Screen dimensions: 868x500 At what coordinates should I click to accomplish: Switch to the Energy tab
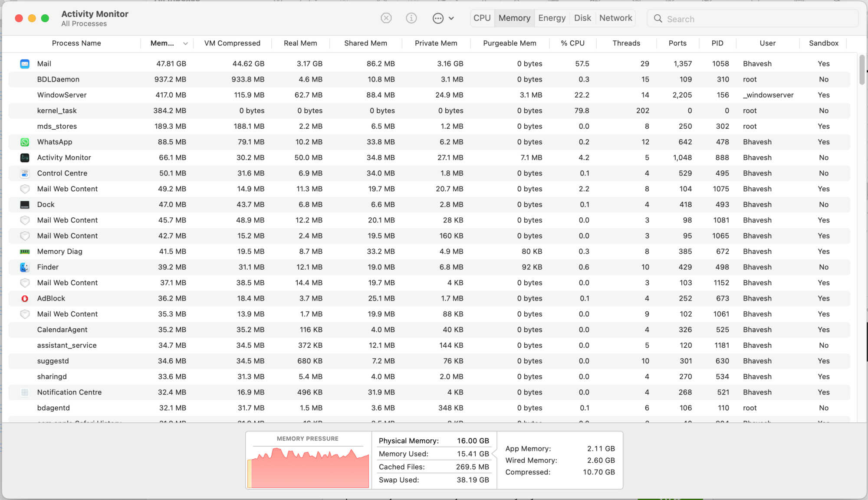coord(552,18)
